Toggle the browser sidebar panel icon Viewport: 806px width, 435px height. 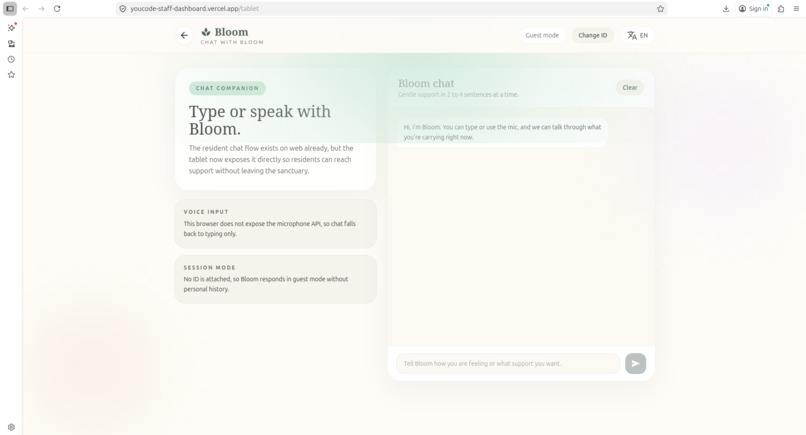pos(10,9)
